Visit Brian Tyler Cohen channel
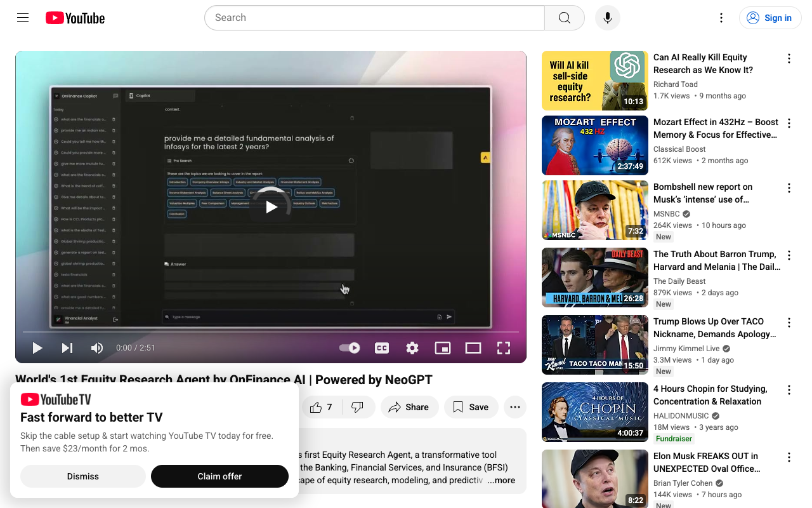Screen dimensions: 812x508 [684, 483]
